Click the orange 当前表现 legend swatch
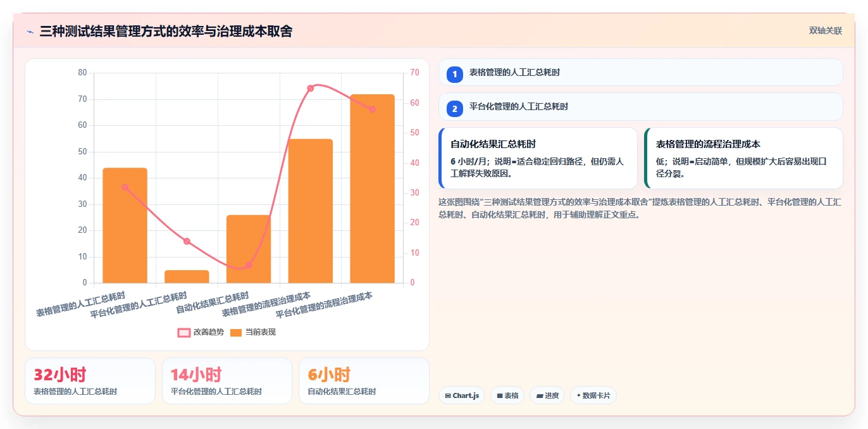 (236, 332)
